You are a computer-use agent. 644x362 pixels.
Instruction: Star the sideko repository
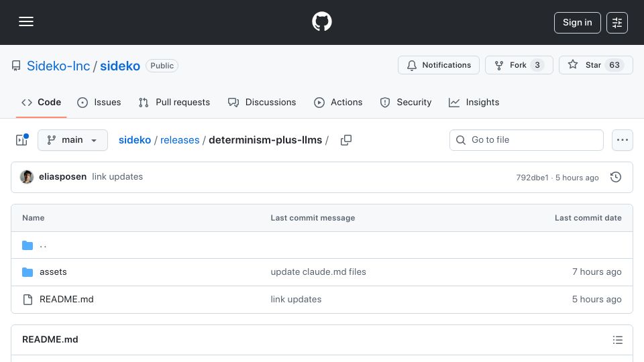pyautogui.click(x=596, y=65)
